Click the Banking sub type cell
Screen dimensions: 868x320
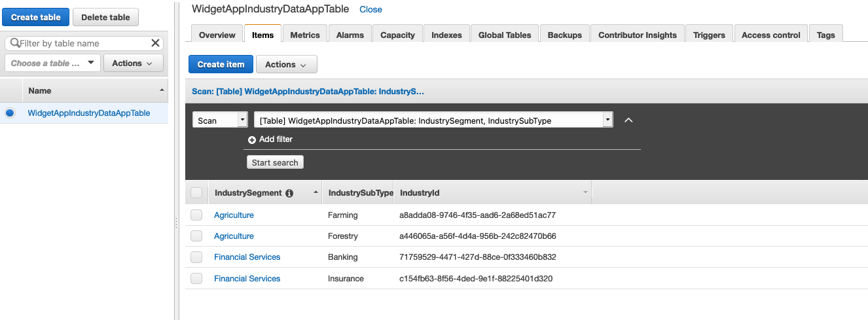coord(343,257)
